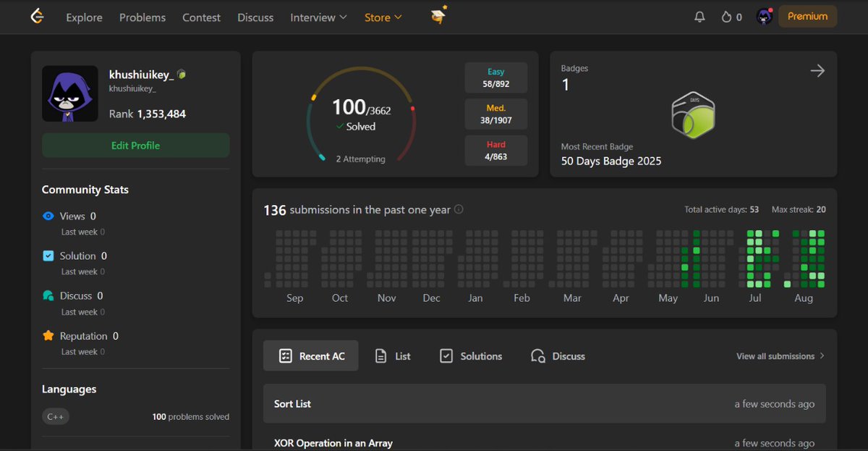Open the Explore page
Viewport: 868px width, 451px height.
coord(84,17)
